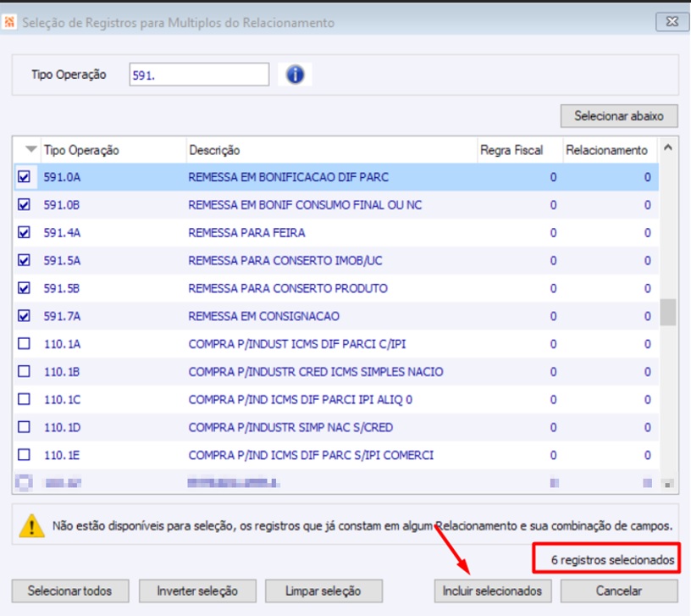Click the 110.1A operation code cell
The height and width of the screenshot is (616, 691).
[62, 344]
